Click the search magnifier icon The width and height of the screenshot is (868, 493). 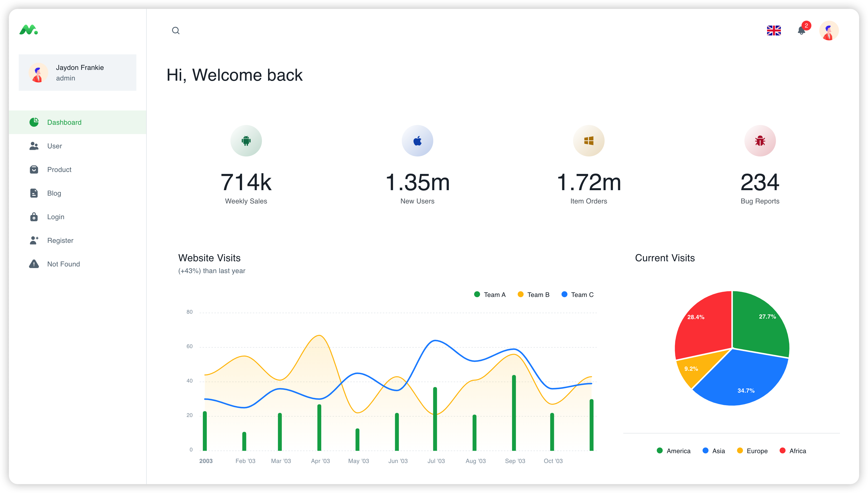coord(176,31)
